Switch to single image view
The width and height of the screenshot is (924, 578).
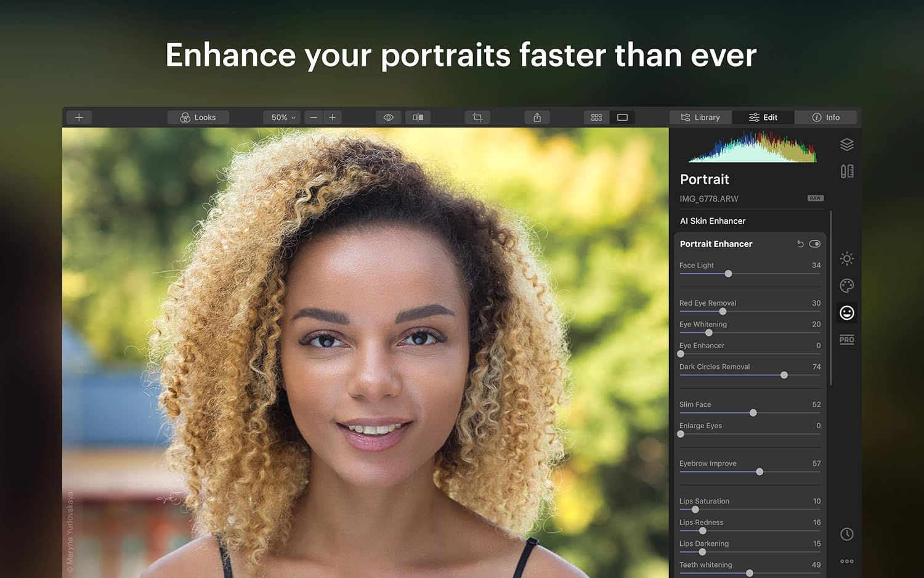[x=622, y=117]
